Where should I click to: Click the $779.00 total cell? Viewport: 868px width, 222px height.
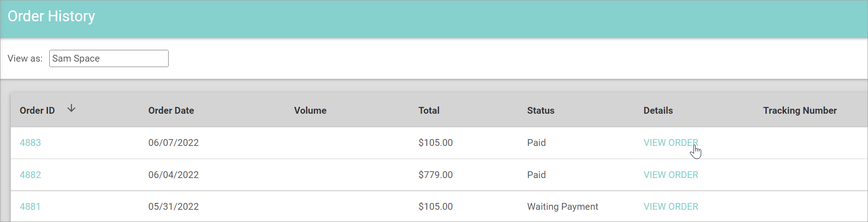pyautogui.click(x=435, y=175)
